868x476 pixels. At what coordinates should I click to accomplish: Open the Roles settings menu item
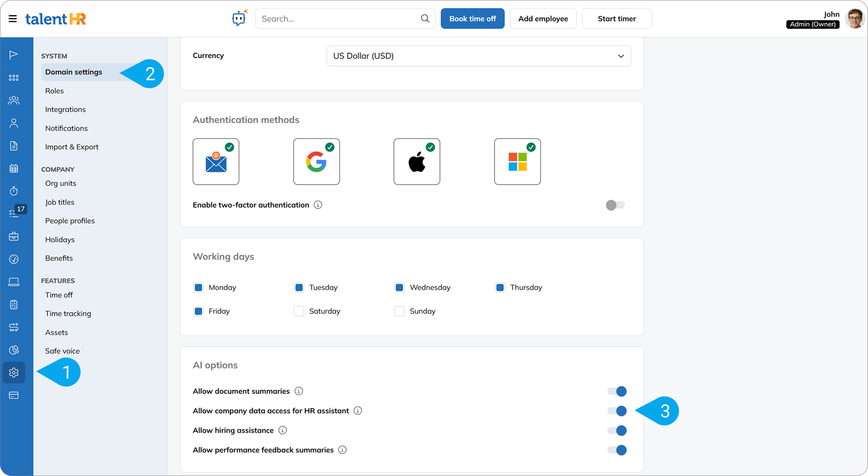click(x=54, y=91)
